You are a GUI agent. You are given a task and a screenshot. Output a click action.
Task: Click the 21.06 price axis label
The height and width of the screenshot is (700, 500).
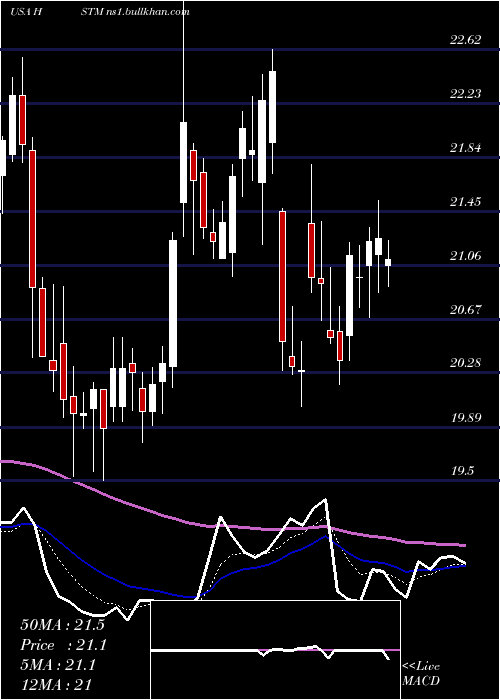pyautogui.click(x=466, y=256)
